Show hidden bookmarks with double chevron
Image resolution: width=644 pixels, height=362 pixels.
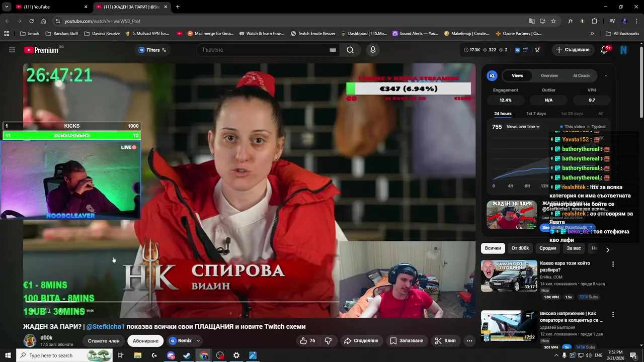point(592,34)
